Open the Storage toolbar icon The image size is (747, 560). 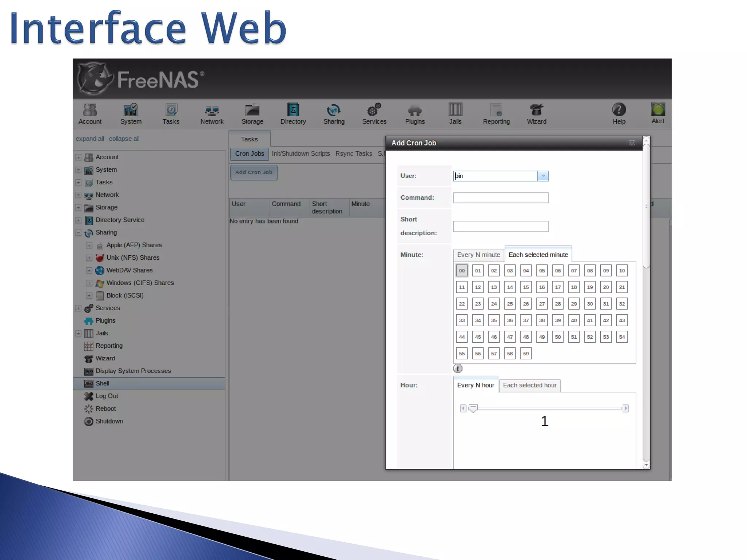point(252,110)
